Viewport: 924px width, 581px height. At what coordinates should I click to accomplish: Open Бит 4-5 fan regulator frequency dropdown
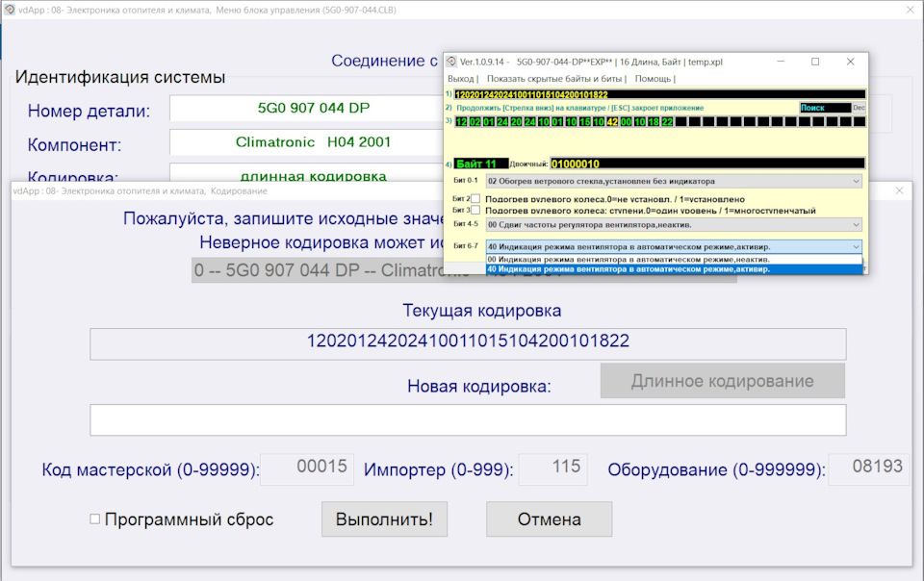[x=674, y=225]
